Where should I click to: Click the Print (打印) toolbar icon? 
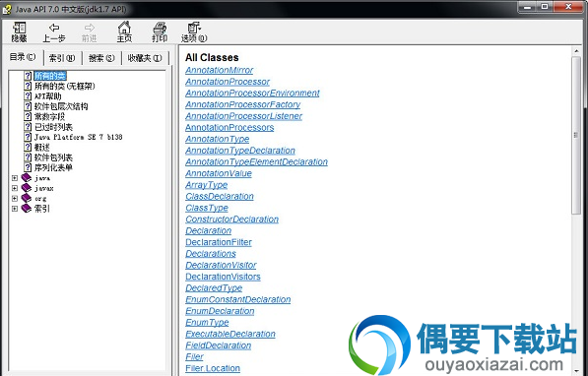click(x=160, y=31)
